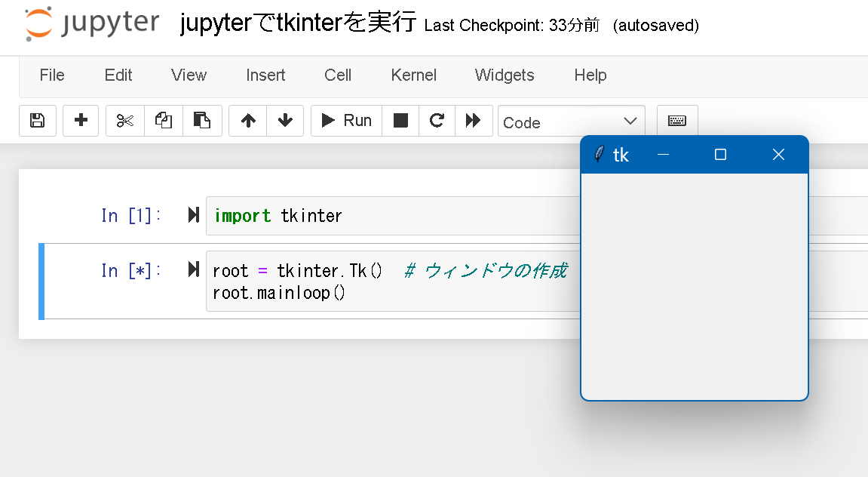The image size is (868, 477).
Task: Select the cell containing import tkinter
Action: pos(339,216)
